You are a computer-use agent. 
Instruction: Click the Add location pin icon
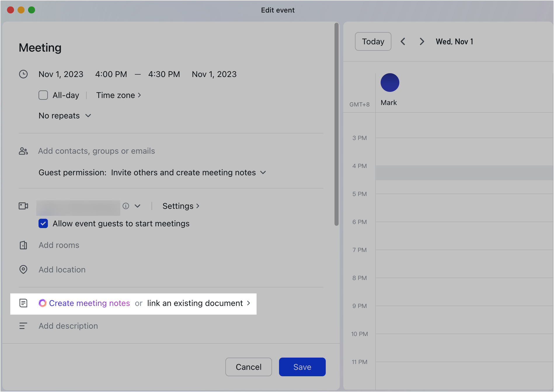click(x=23, y=269)
